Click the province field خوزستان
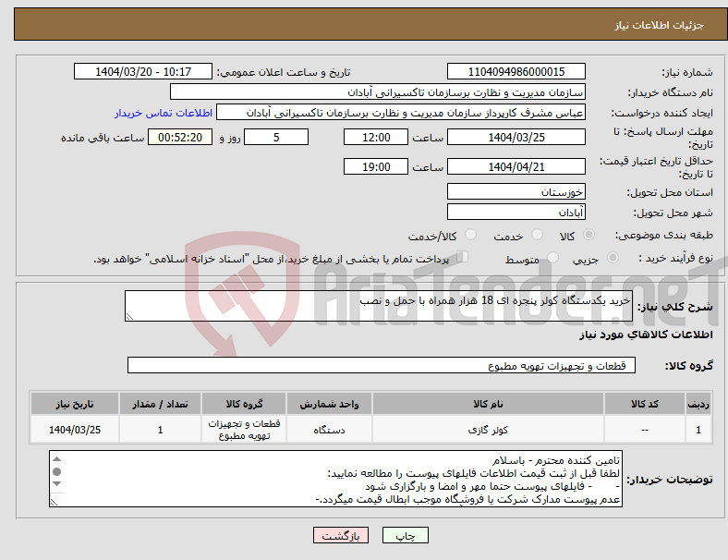Screen dimensions: 728x560 click(x=516, y=191)
